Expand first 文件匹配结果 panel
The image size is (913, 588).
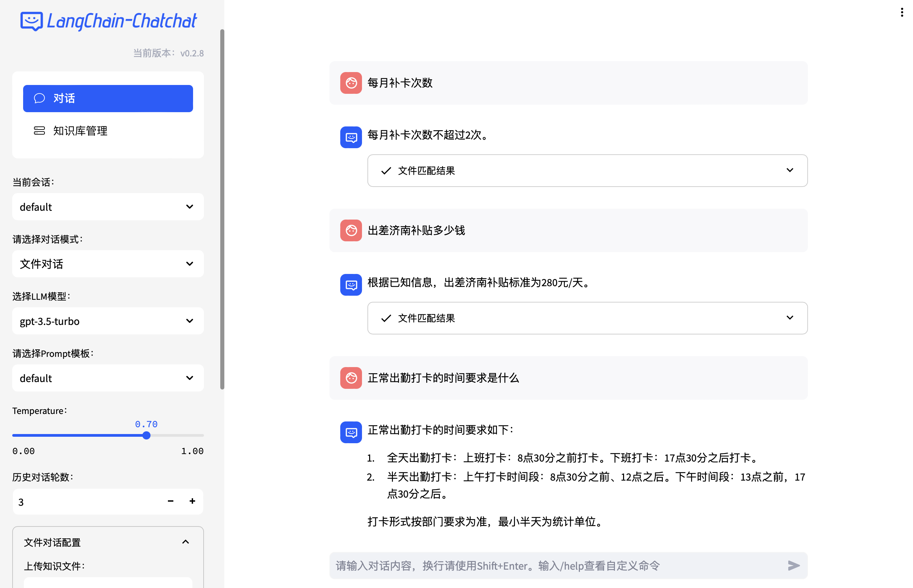click(587, 171)
